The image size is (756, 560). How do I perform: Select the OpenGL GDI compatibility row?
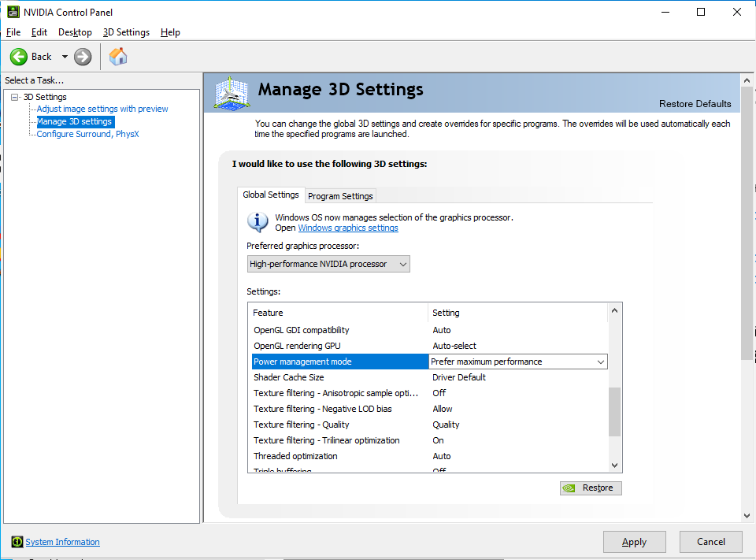pyautogui.click(x=430, y=330)
